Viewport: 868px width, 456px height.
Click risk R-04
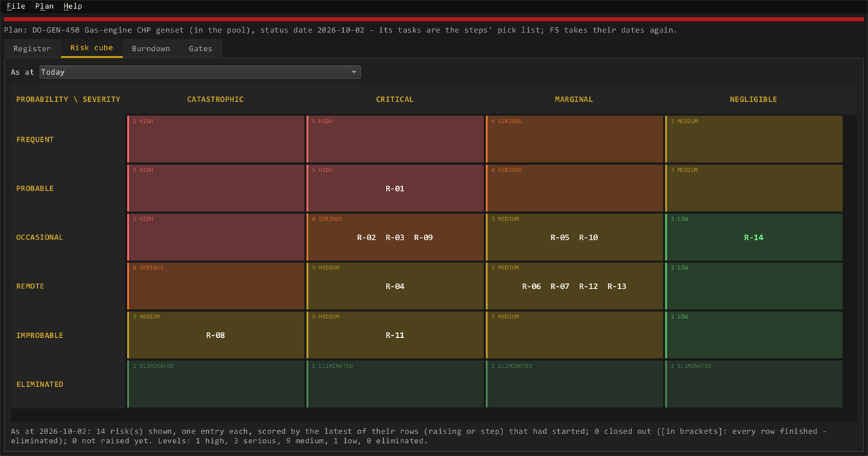click(x=395, y=286)
